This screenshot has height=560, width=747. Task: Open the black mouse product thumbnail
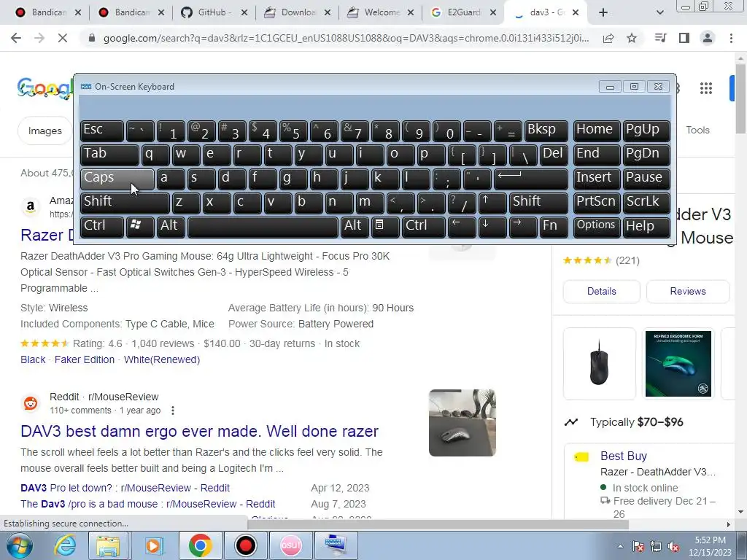click(x=599, y=363)
